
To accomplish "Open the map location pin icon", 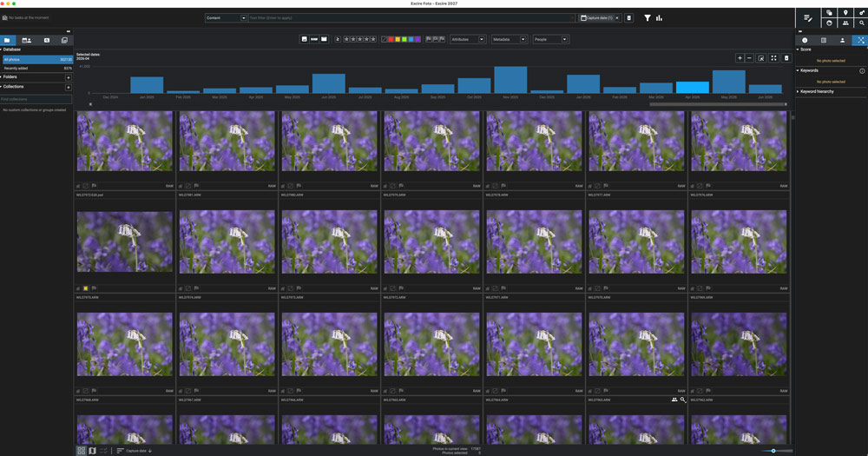I will (x=845, y=12).
